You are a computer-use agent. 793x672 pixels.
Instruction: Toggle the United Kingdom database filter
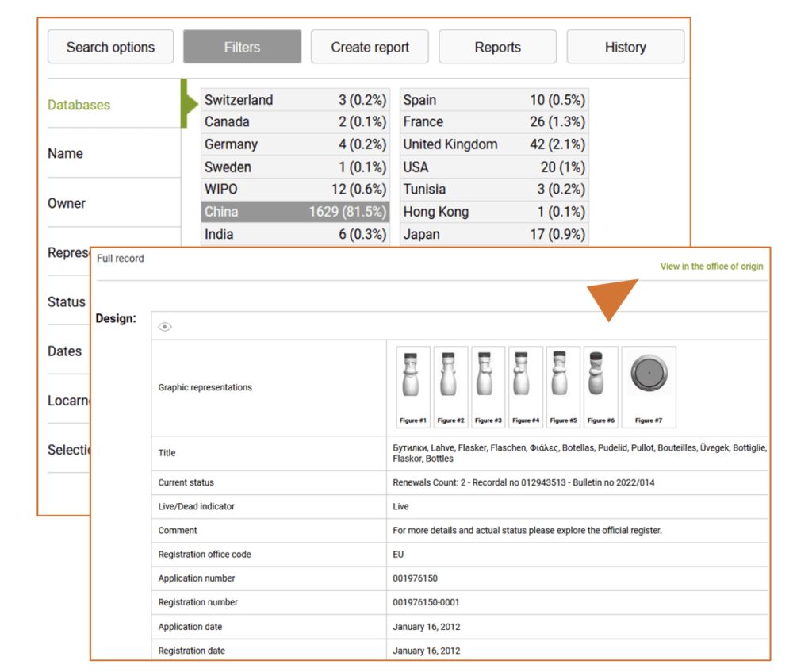(493, 144)
